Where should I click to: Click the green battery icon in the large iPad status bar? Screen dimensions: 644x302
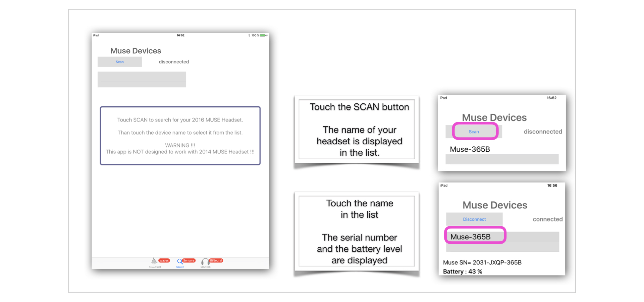[263, 35]
